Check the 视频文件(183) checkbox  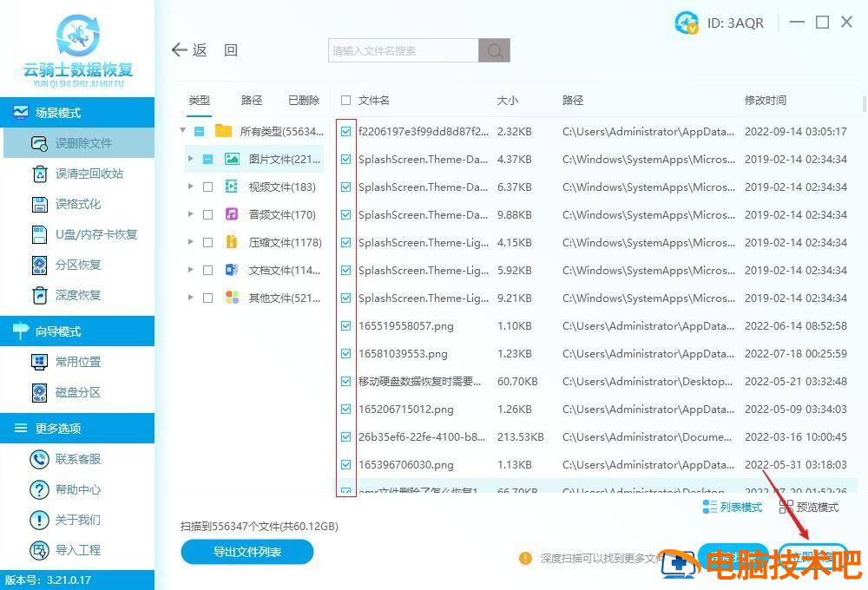point(208,187)
